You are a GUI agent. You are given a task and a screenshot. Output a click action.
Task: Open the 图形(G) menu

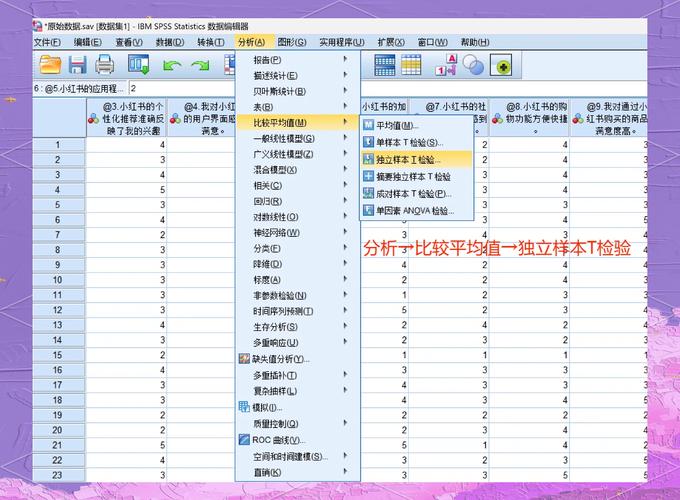coord(292,42)
